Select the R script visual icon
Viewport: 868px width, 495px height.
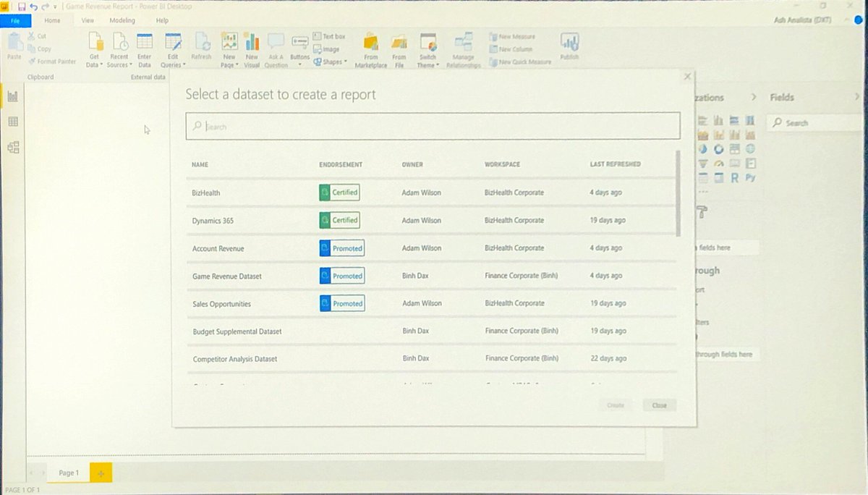pos(734,177)
